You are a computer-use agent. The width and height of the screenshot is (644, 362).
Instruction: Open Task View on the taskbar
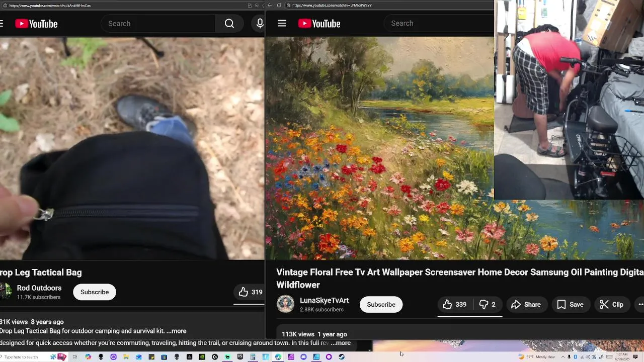tap(75, 357)
